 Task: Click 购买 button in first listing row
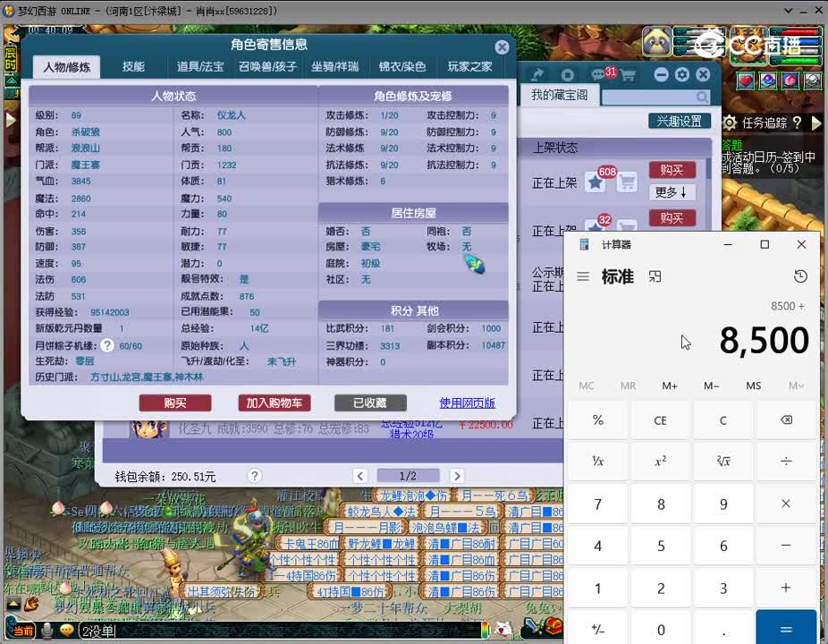[672, 170]
